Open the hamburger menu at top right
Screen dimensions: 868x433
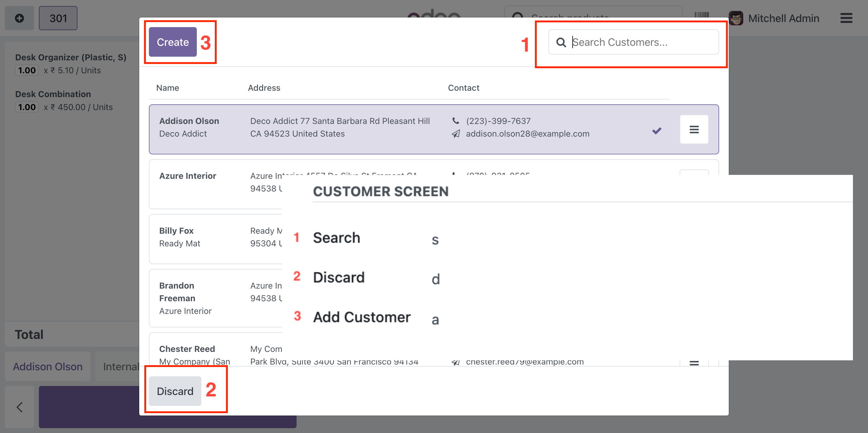coord(846,18)
